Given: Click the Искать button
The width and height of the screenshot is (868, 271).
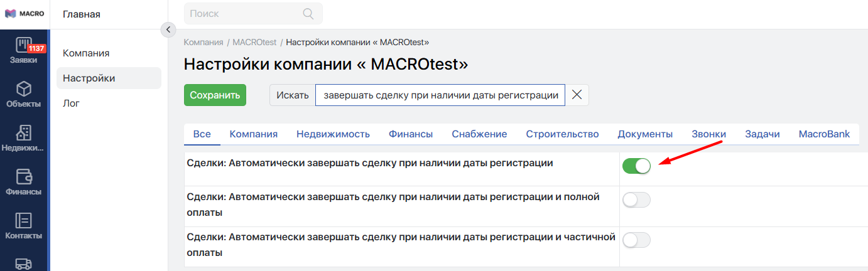Looking at the screenshot, I should point(293,95).
